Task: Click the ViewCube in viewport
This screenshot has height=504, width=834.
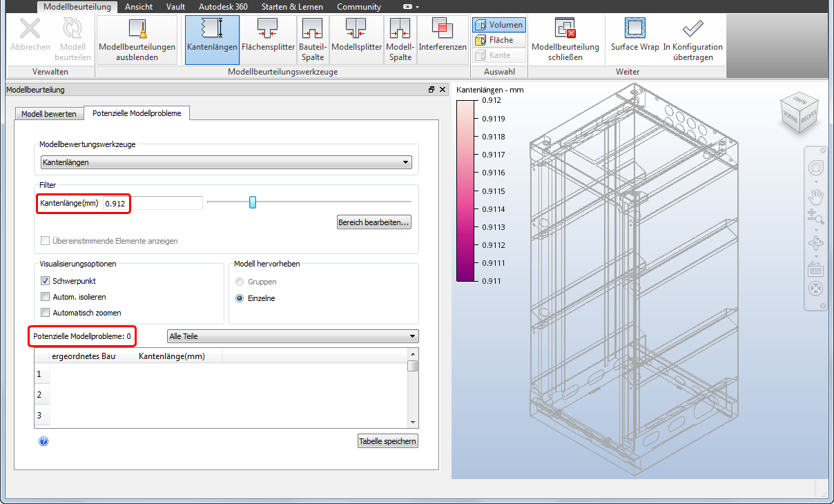Action: [799, 113]
